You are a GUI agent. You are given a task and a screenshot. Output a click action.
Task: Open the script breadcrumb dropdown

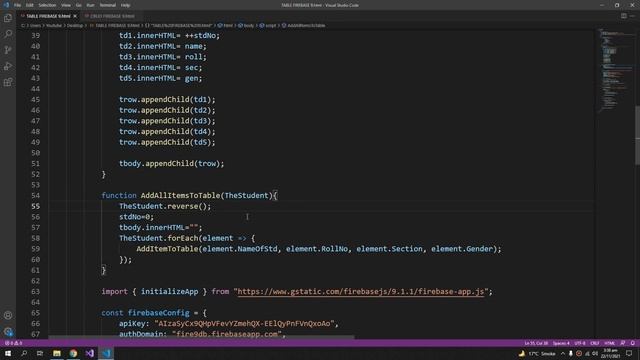coord(268,25)
